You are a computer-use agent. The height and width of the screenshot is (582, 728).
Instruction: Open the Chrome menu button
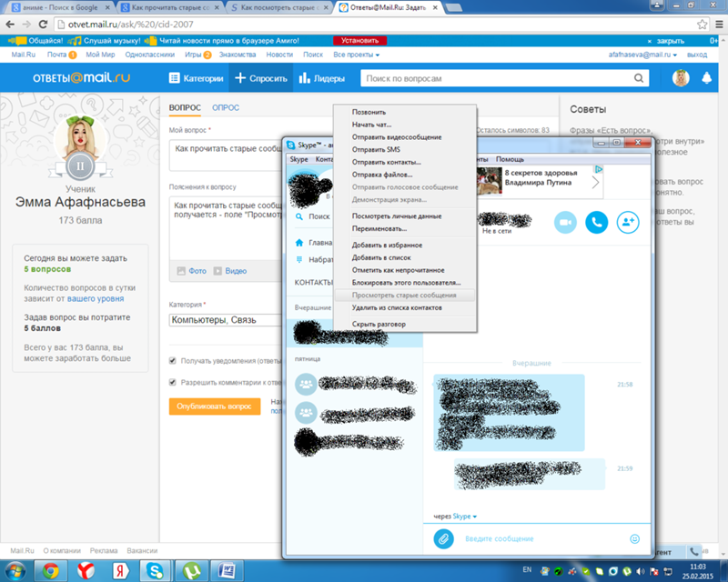[719, 25]
